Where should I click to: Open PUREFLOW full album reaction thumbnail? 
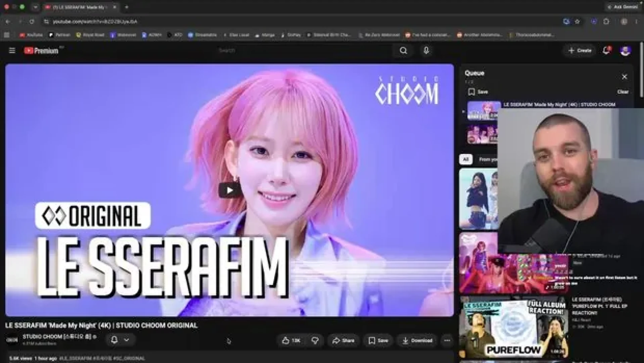coord(513,327)
